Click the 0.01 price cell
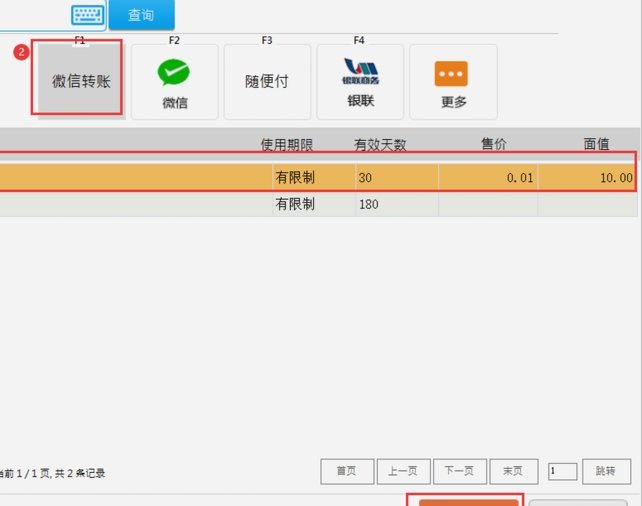Viewport: 642px width, 506px height. [488, 177]
